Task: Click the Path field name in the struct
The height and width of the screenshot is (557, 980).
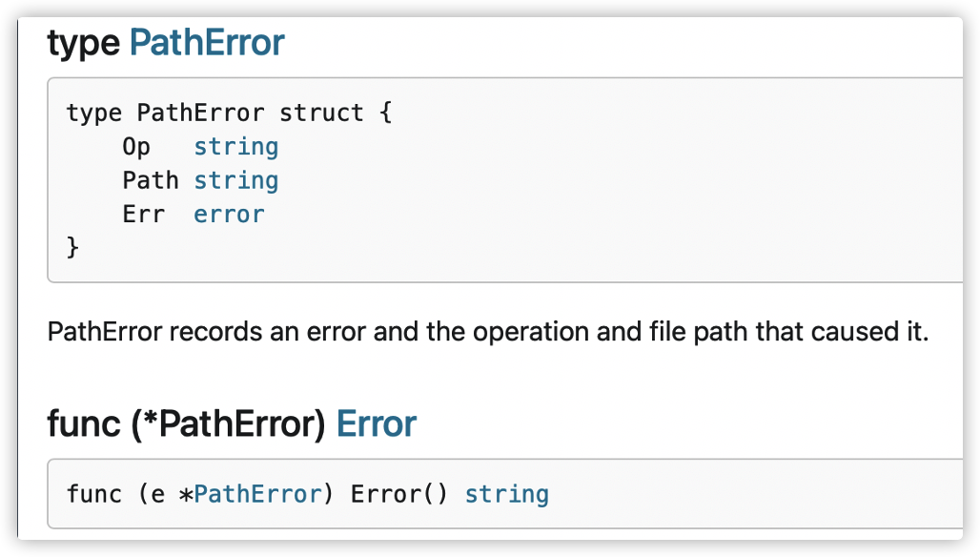Action: 151,180
